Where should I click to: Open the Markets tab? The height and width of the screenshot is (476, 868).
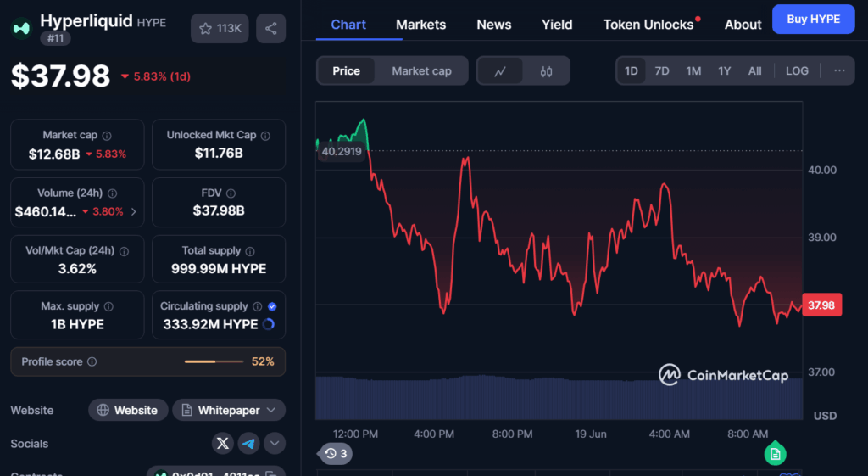(420, 25)
